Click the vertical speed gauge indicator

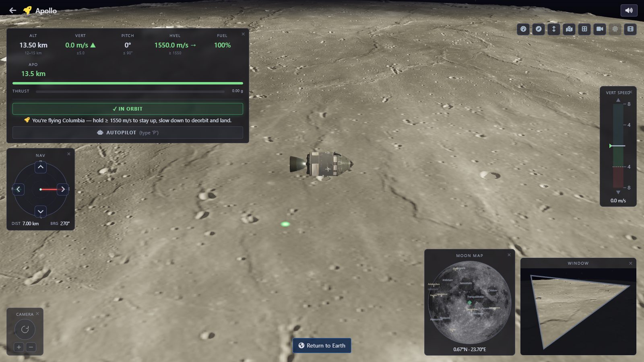[x=618, y=146]
